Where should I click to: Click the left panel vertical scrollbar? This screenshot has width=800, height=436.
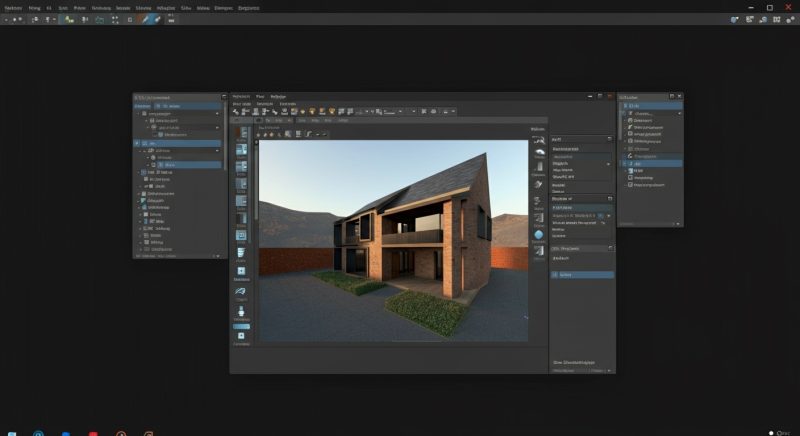225,135
